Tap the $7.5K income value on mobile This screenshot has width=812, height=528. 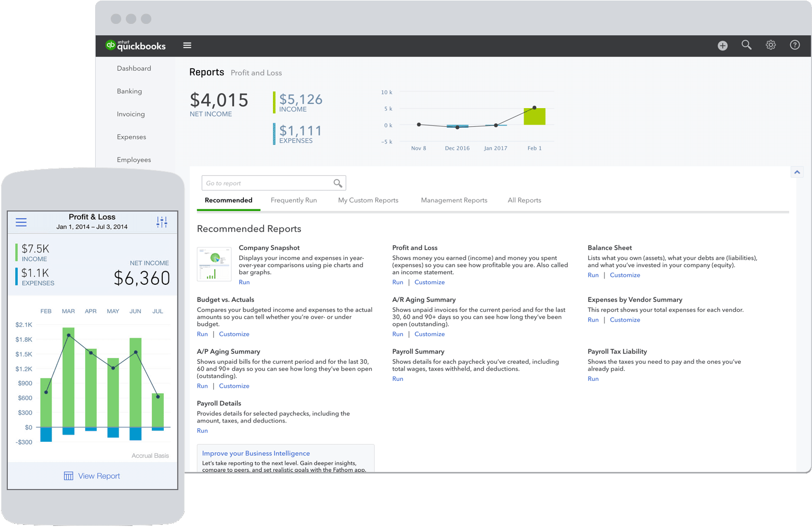(35, 248)
